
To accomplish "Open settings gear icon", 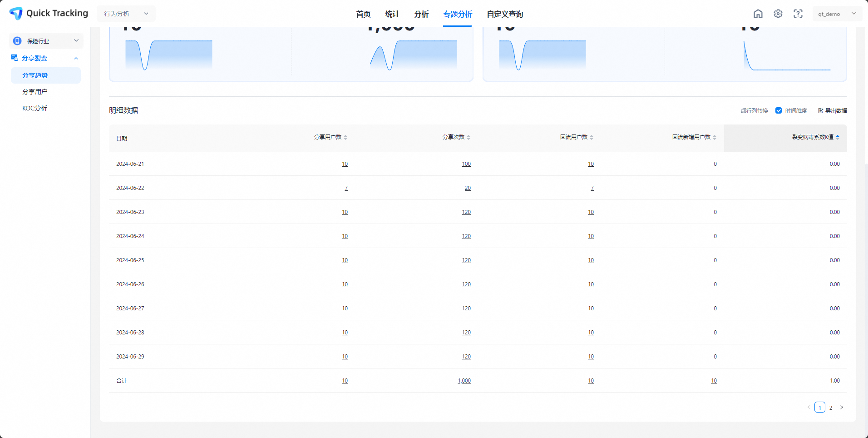I will [x=778, y=14].
